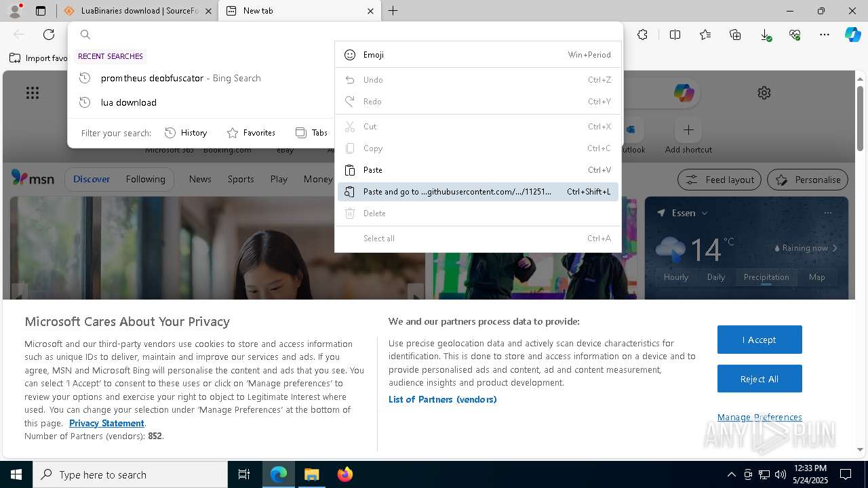Close the New tab tab
The height and width of the screenshot is (488, 868).
(x=370, y=11)
